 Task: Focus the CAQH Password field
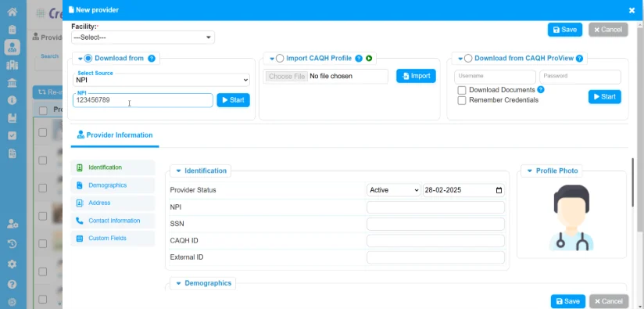tap(580, 77)
